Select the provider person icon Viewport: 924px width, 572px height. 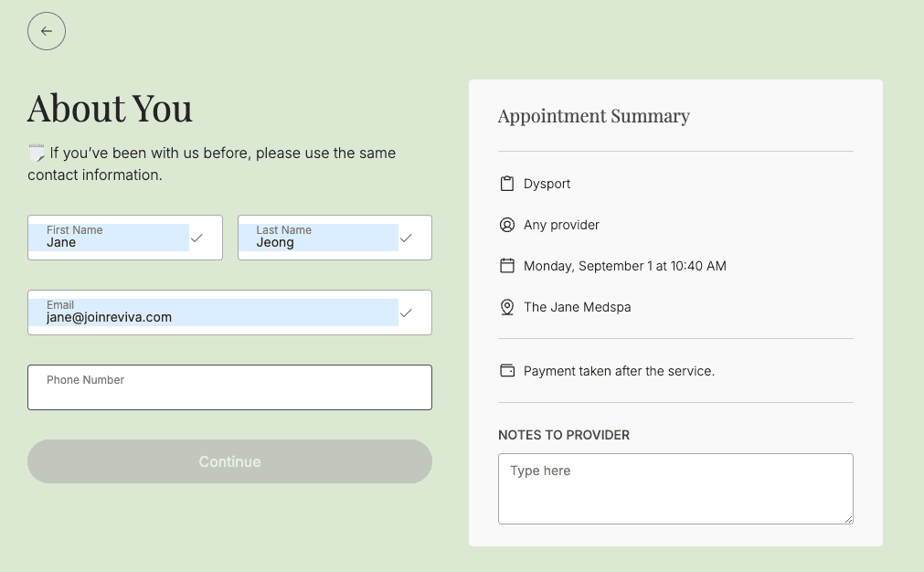(507, 224)
